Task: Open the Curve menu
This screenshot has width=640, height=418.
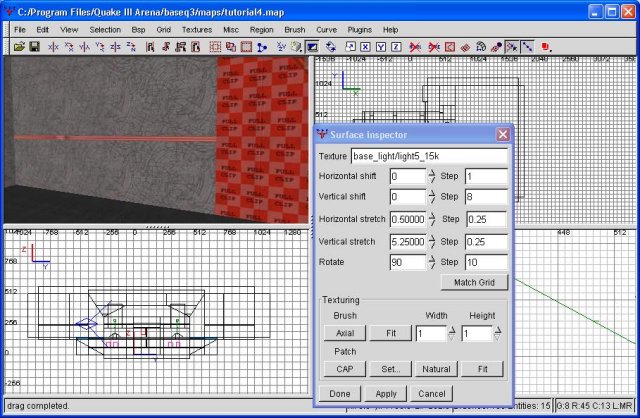Action: click(326, 30)
